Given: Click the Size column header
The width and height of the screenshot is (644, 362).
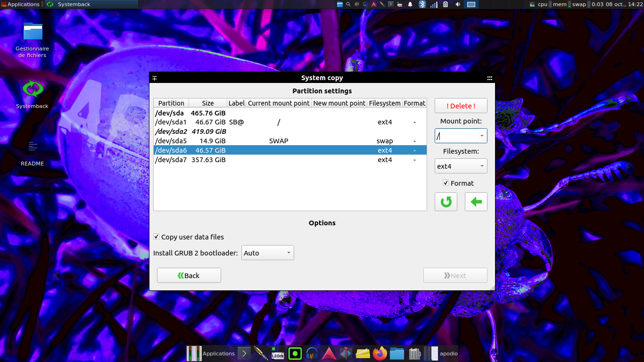Looking at the screenshot, I should click(207, 103).
